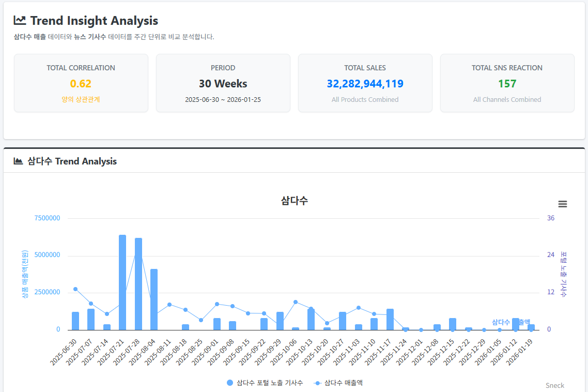
Task: Click the 0.62 correlation value
Action: [81, 84]
